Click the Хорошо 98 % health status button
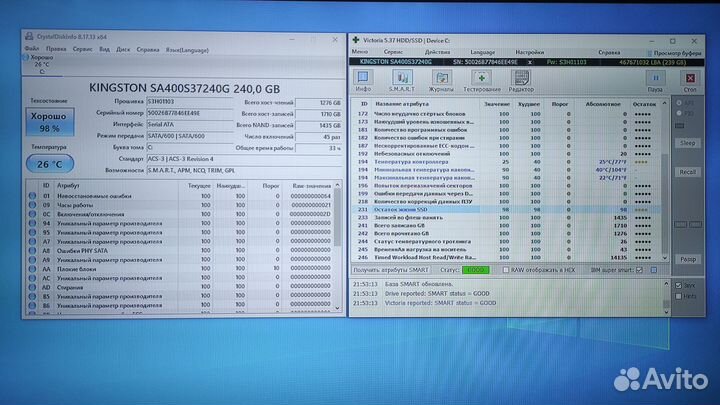 pos(50,122)
